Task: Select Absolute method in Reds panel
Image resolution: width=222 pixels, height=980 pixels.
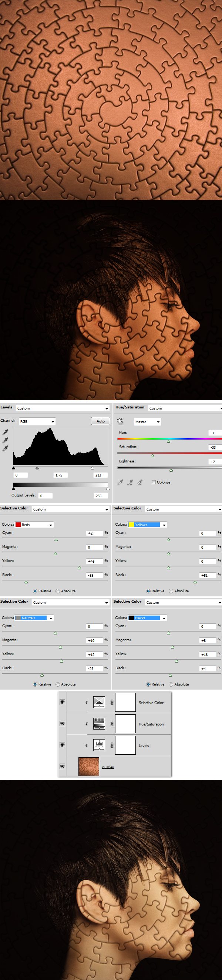Action: point(58,591)
